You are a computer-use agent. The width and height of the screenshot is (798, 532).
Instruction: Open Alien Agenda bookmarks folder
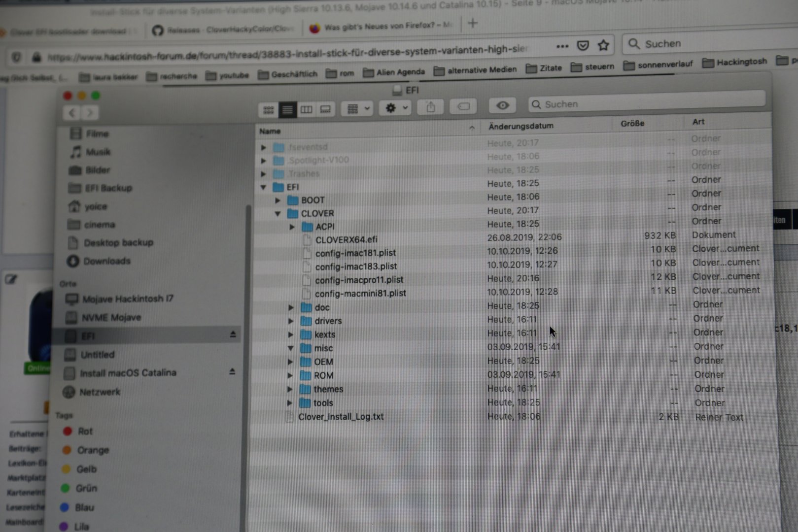(x=394, y=72)
